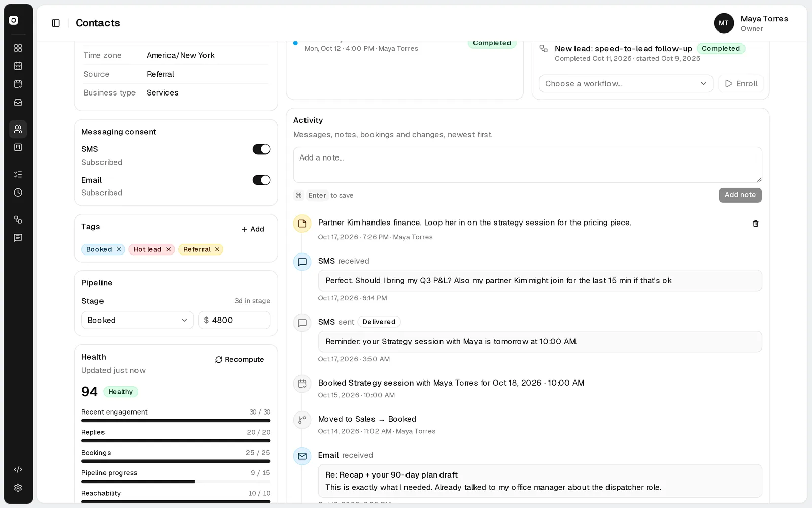Viewport: 812px width, 508px height.
Task: Click the Moved to Sales branch icon
Action: pyautogui.click(x=302, y=420)
